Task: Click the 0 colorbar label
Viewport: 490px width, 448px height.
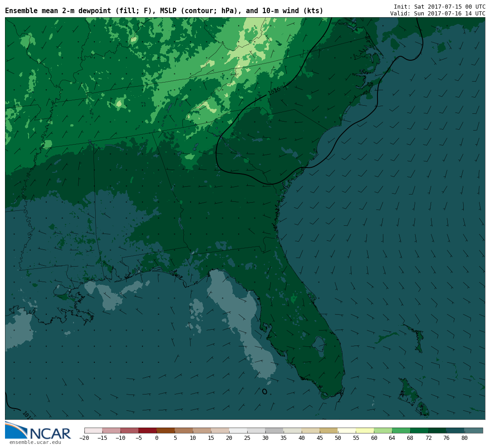Action: click(x=157, y=438)
